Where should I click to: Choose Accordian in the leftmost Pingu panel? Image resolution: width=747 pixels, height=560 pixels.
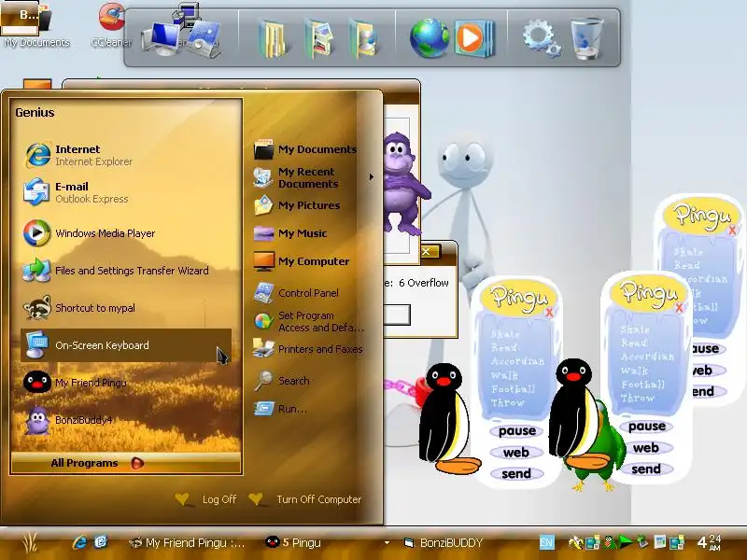(518, 361)
